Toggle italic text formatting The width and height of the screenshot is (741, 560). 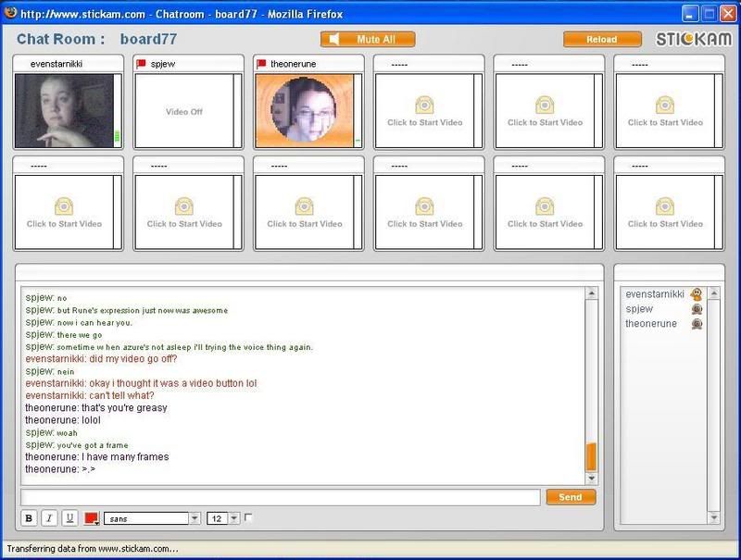pyautogui.click(x=49, y=518)
